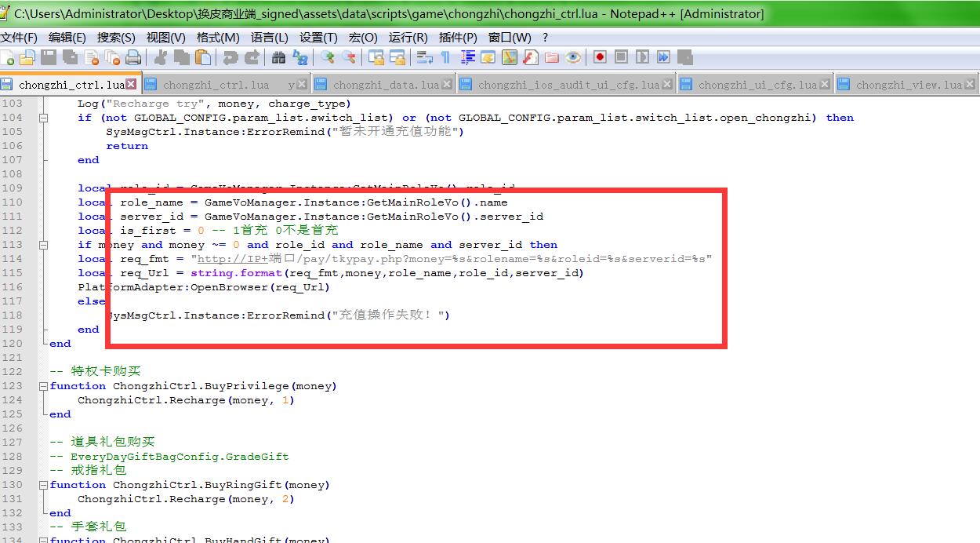Collapse the BuyPrivilege function fold at line 123
980x543 pixels.
[44, 386]
